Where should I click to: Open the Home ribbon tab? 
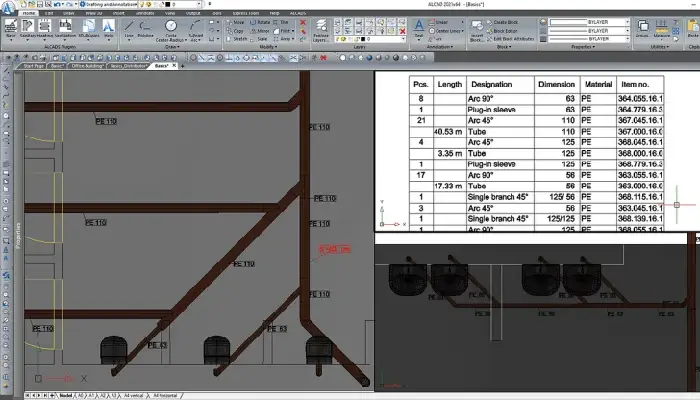click(x=27, y=12)
